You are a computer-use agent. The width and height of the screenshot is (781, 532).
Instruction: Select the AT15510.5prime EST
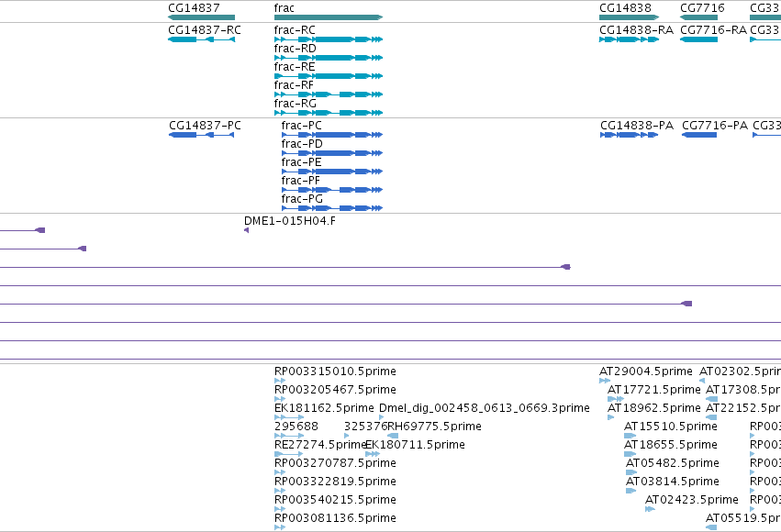coord(630,436)
